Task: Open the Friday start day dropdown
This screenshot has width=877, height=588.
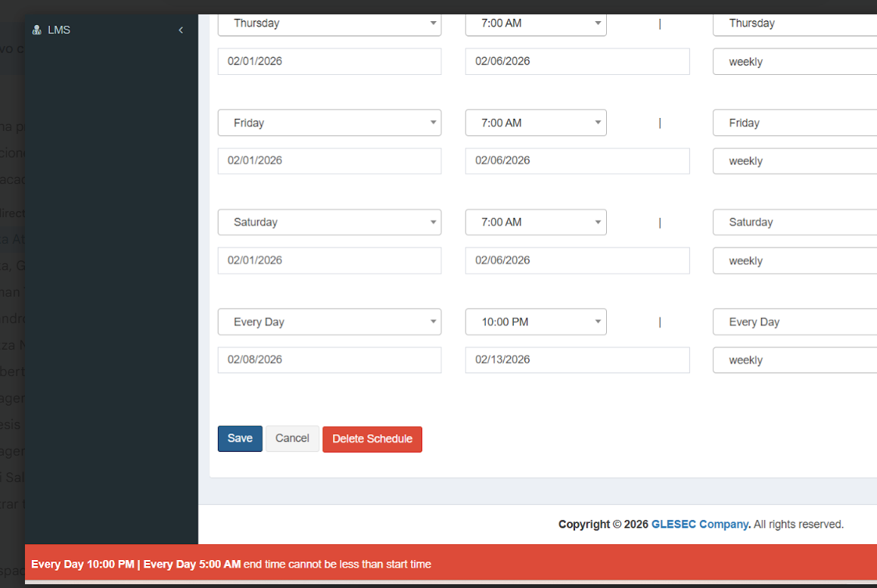Action: click(x=329, y=123)
